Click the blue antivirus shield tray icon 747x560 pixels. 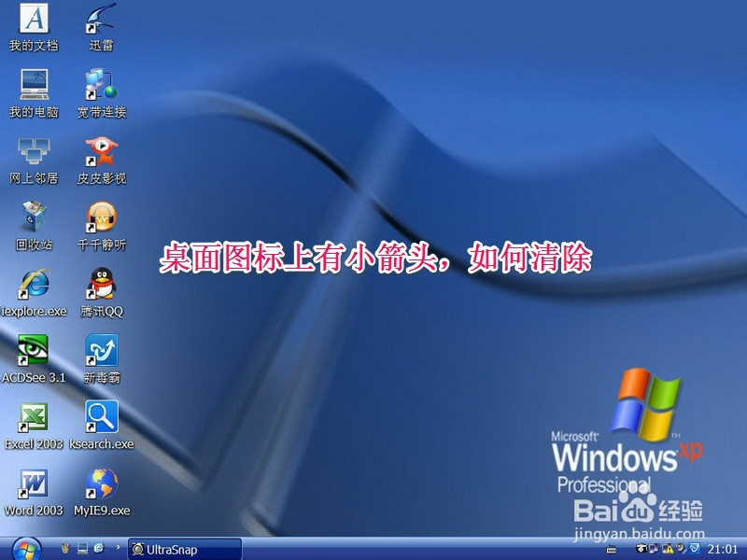[695, 548]
